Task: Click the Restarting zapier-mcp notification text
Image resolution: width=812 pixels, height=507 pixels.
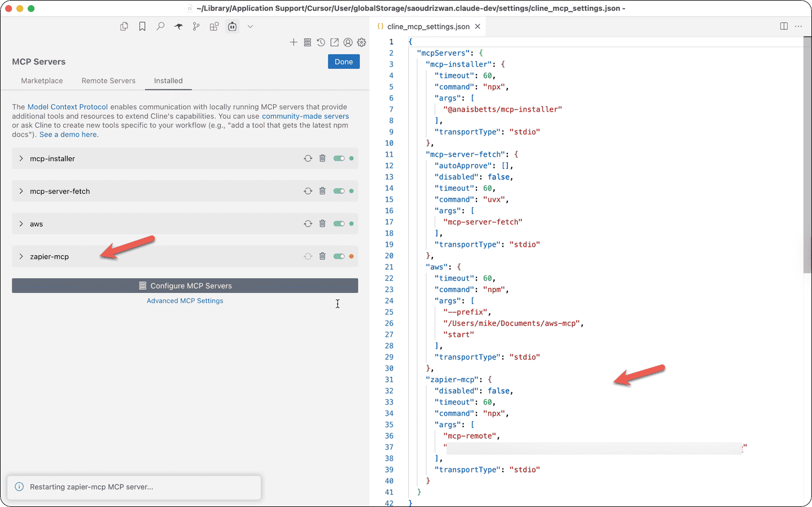Action: click(91, 487)
